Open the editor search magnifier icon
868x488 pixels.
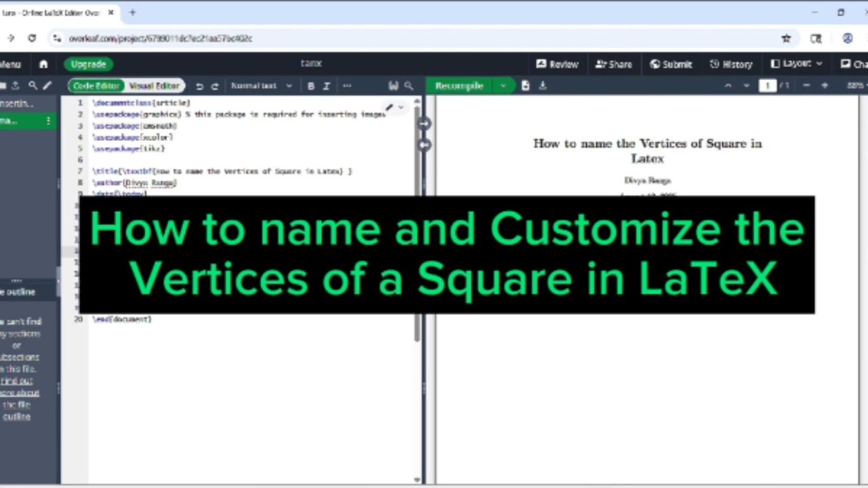(x=409, y=86)
